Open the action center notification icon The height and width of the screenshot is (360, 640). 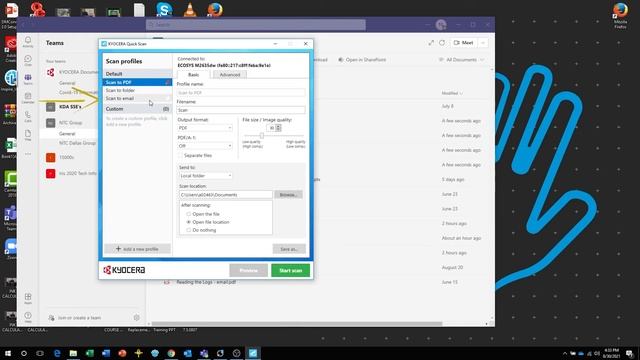tap(629, 353)
